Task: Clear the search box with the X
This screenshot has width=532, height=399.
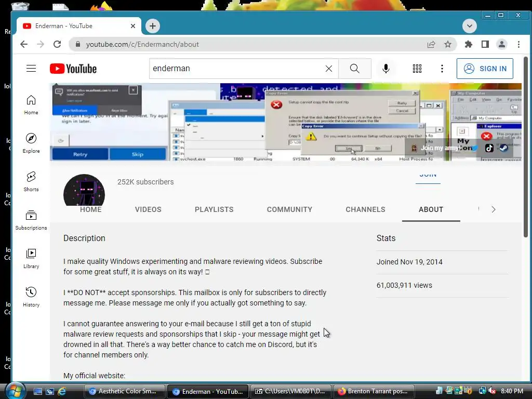Action: click(x=329, y=69)
